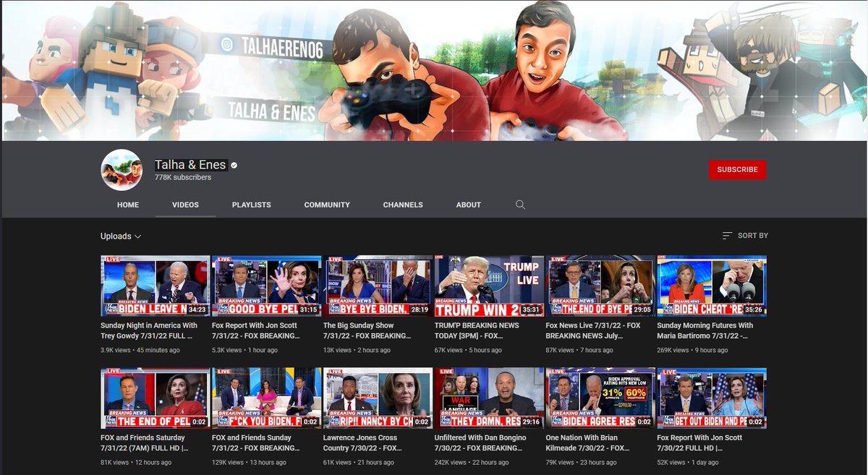
Task: Open the CHANNELS tab
Action: pos(403,205)
